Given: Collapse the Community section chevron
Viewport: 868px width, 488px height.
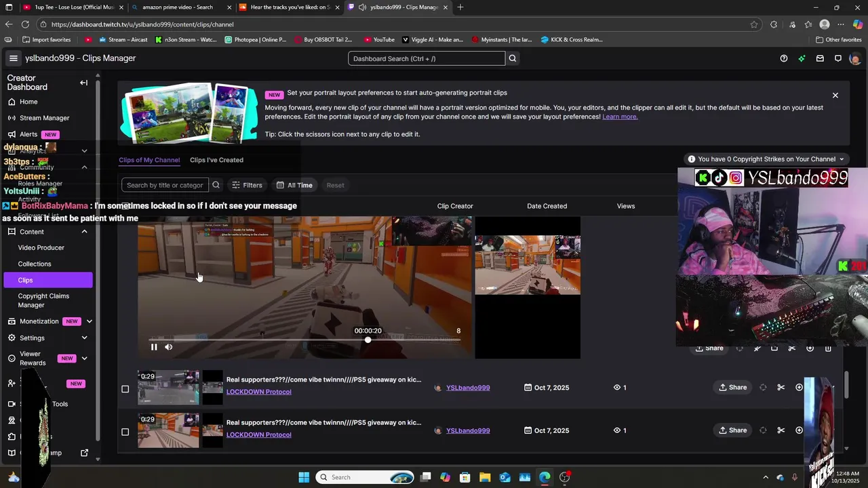Looking at the screenshot, I should pyautogui.click(x=84, y=167).
